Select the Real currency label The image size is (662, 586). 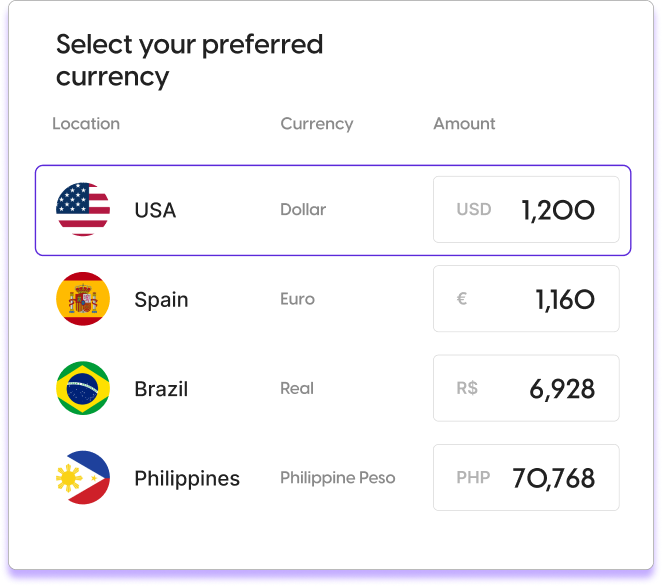pyautogui.click(x=297, y=388)
